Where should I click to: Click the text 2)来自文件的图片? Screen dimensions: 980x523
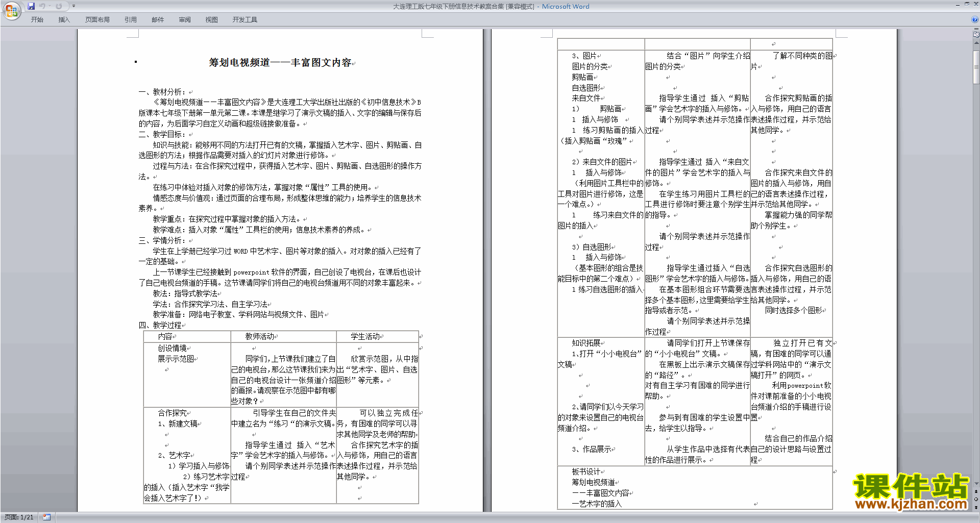click(x=602, y=162)
